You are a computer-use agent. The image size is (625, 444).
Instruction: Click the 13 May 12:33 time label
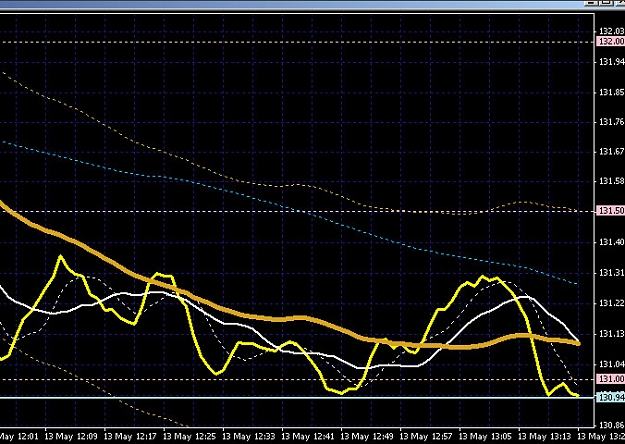(x=249, y=436)
